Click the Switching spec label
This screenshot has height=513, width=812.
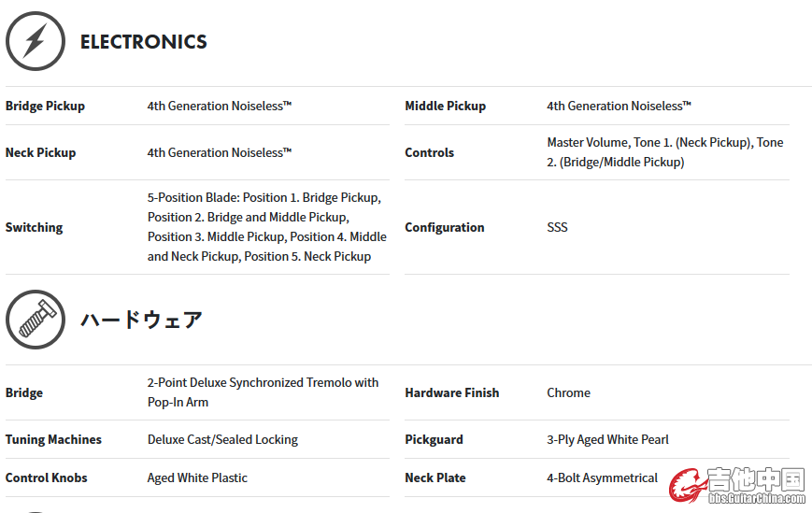click(34, 228)
